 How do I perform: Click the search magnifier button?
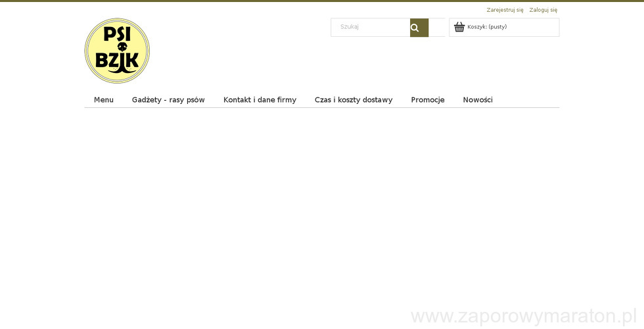coord(419,28)
